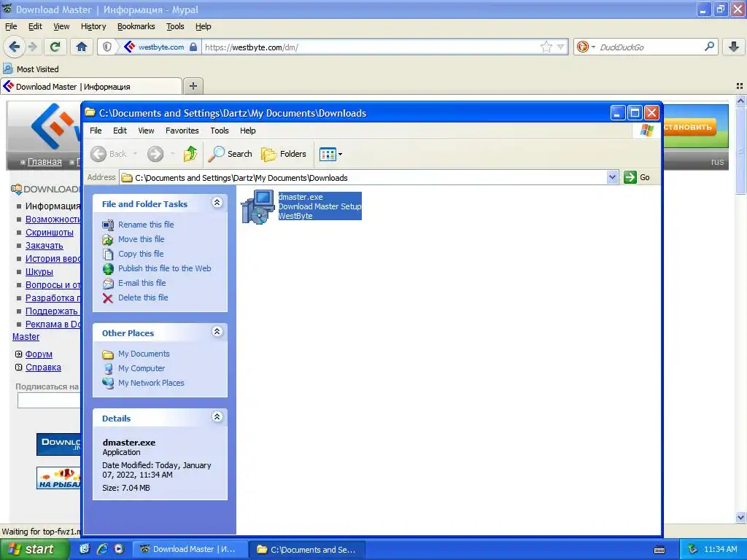Click Publish this file to the Web
This screenshot has height=560, width=747.
(164, 268)
